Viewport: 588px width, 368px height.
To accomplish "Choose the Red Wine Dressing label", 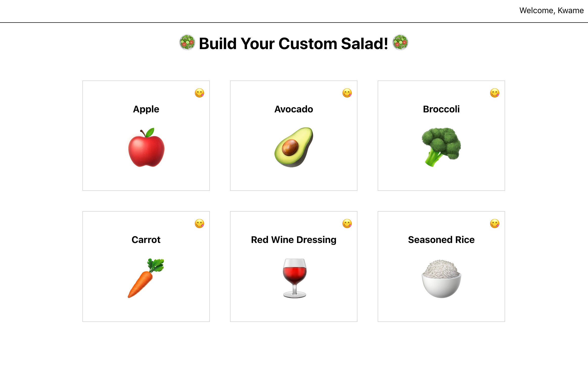I will click(x=293, y=240).
